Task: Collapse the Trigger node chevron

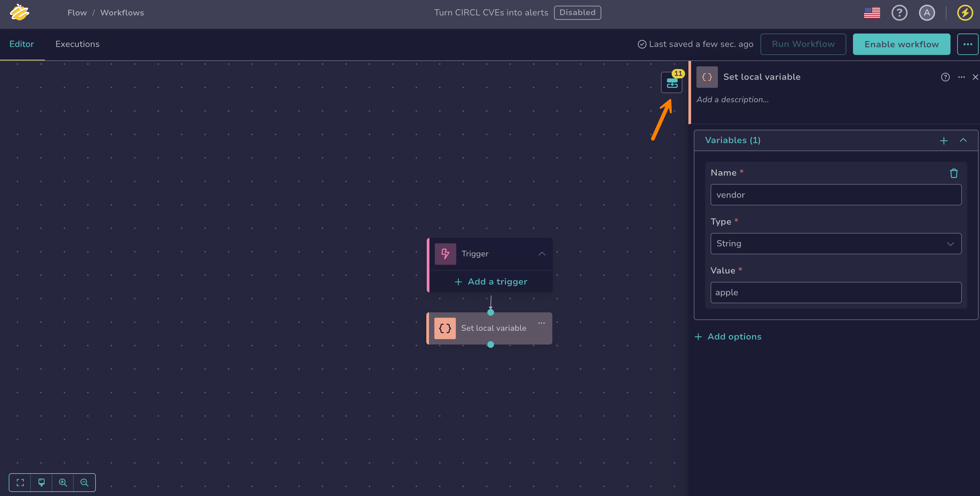Action: pyautogui.click(x=542, y=254)
